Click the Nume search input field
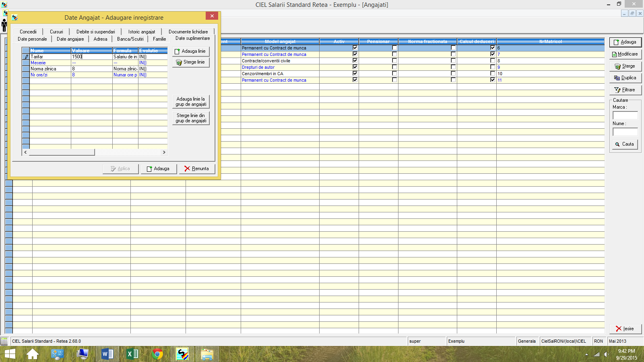This screenshot has width=644, height=362. click(625, 132)
